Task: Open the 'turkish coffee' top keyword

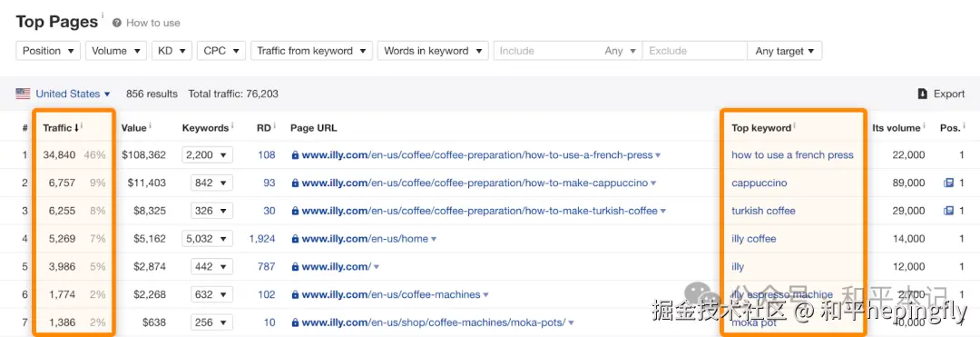Action: [x=763, y=211]
